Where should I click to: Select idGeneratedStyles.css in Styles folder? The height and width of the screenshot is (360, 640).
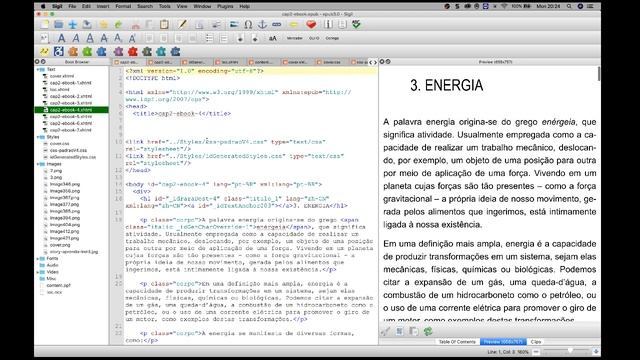point(72,157)
